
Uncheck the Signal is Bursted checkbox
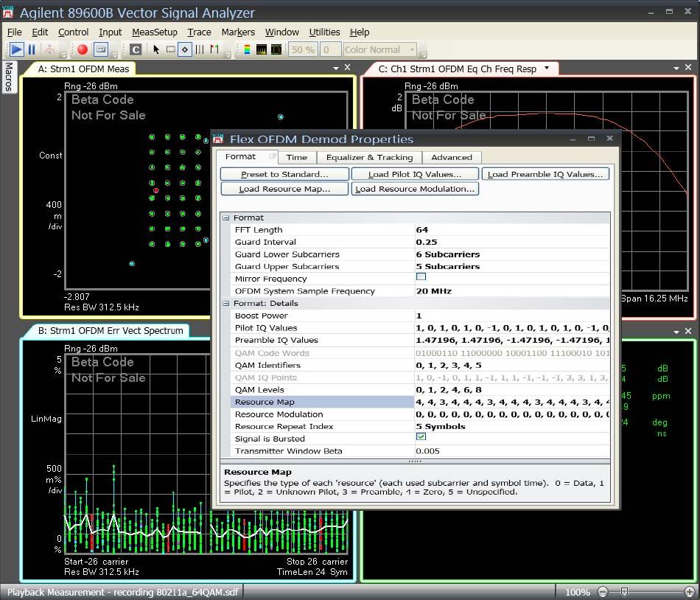421,438
